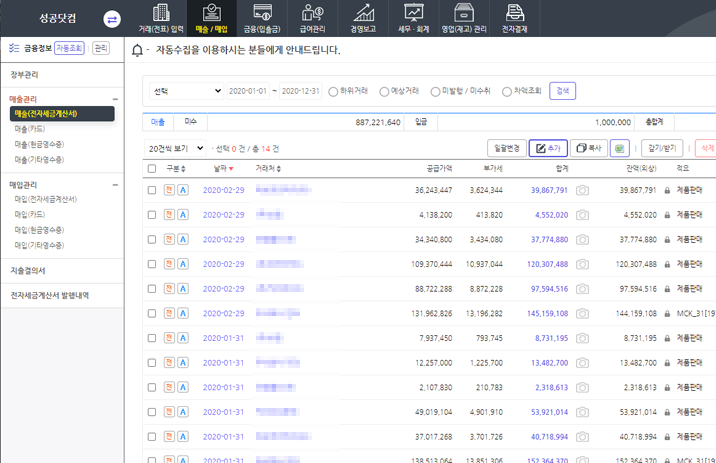Open the 전자결재 tray icon menu
The height and width of the screenshot is (463, 716).
coord(515,18)
